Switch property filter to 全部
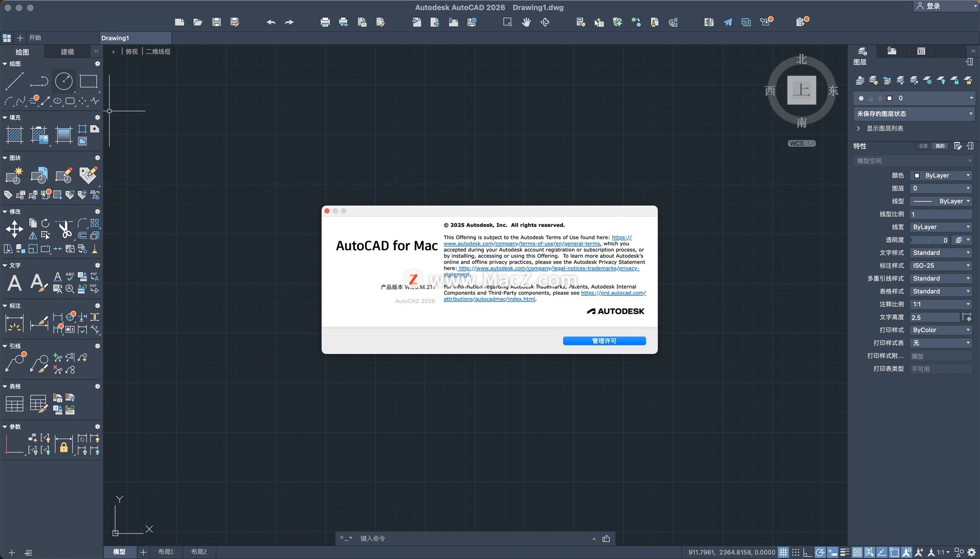This screenshot has height=559, width=980. coord(923,146)
